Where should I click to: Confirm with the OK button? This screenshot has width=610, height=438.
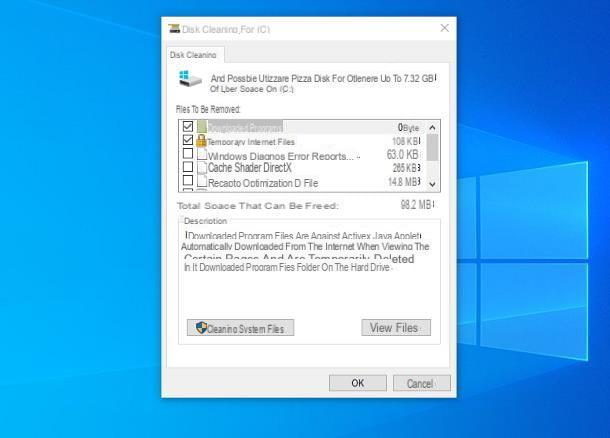click(358, 383)
